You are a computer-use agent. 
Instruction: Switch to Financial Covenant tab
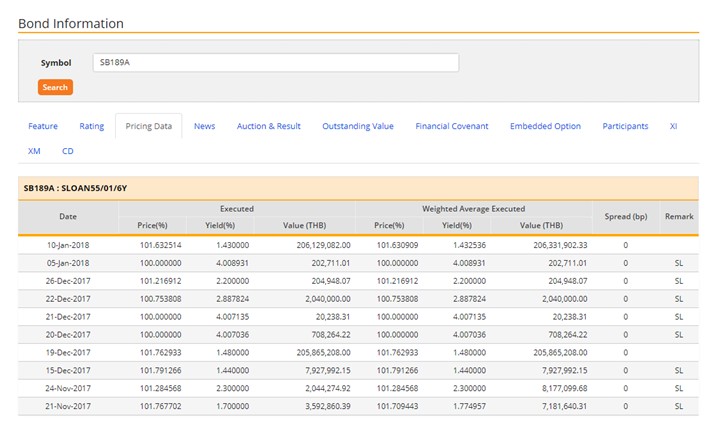coord(451,126)
